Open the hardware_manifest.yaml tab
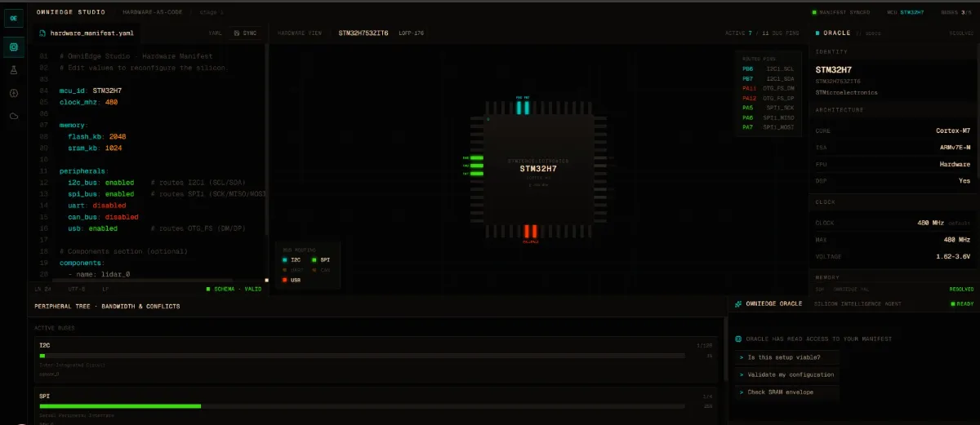 (x=87, y=33)
